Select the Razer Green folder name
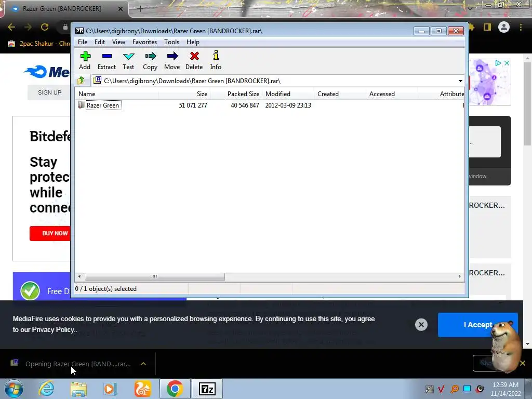This screenshot has width=532, height=399. tap(103, 105)
